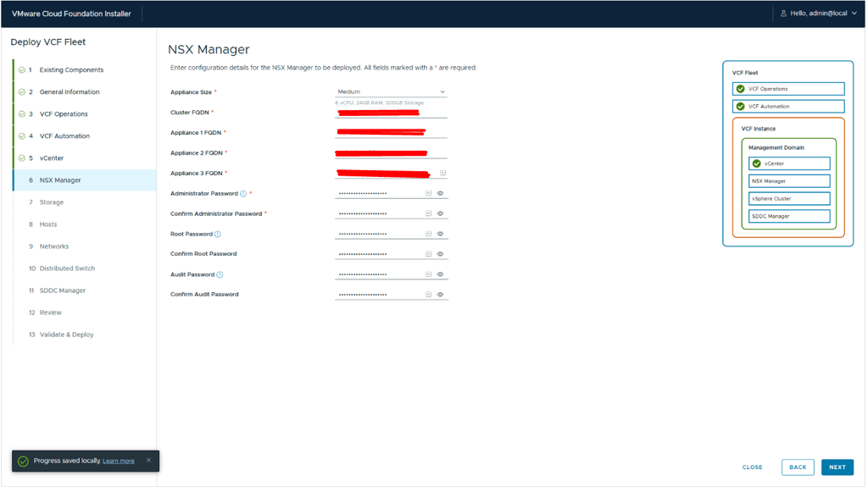Click VCF Automation box in VCF Fleet diagram
This screenshot has width=868, height=492.
(790, 107)
